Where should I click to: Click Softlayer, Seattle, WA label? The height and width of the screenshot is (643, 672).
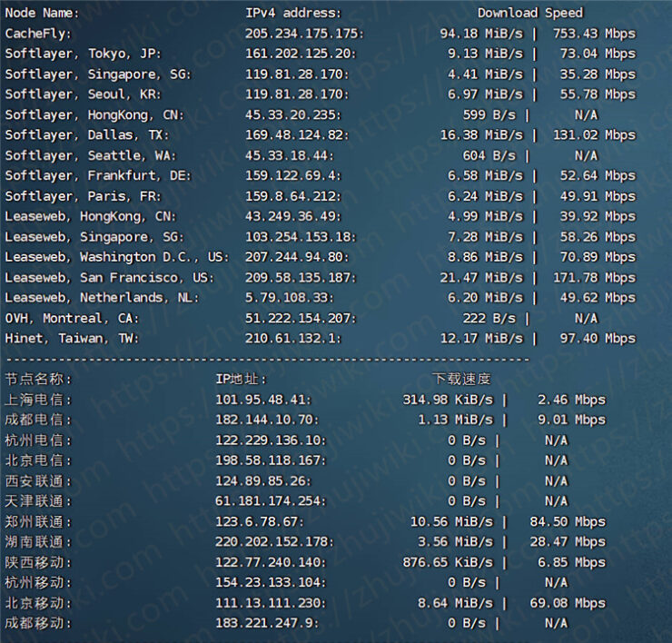pyautogui.click(x=91, y=156)
